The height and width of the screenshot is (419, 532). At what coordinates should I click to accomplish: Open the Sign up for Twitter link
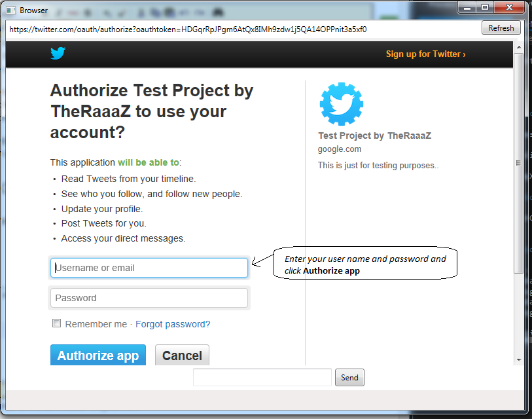tap(425, 54)
